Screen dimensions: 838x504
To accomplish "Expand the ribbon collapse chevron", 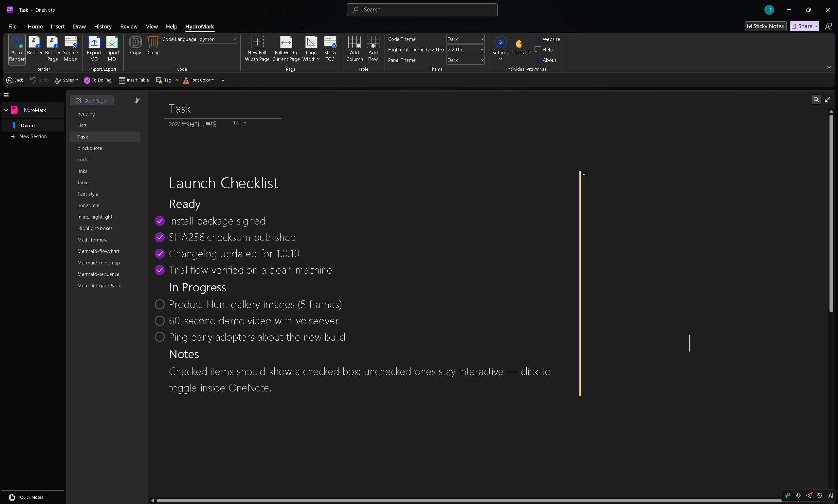I will click(829, 67).
